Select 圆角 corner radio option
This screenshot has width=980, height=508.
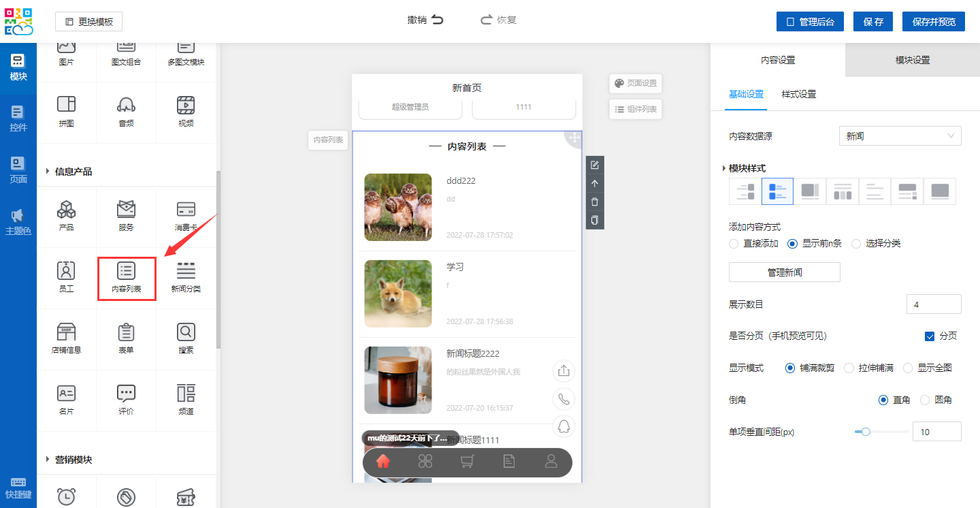[x=925, y=400]
